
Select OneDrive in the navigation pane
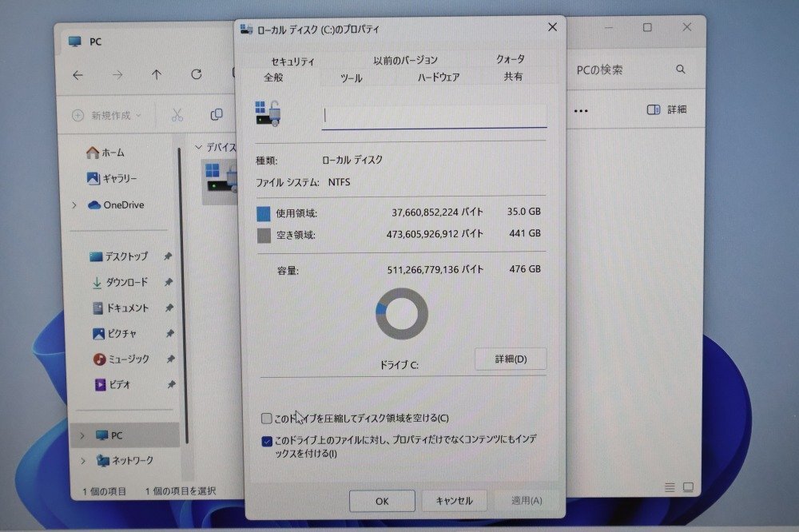(116, 204)
